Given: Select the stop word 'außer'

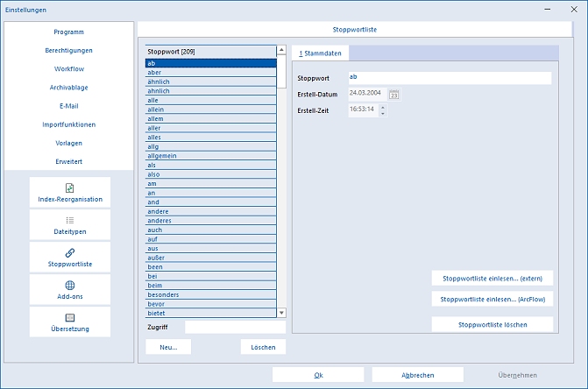Looking at the screenshot, I should [x=211, y=258].
